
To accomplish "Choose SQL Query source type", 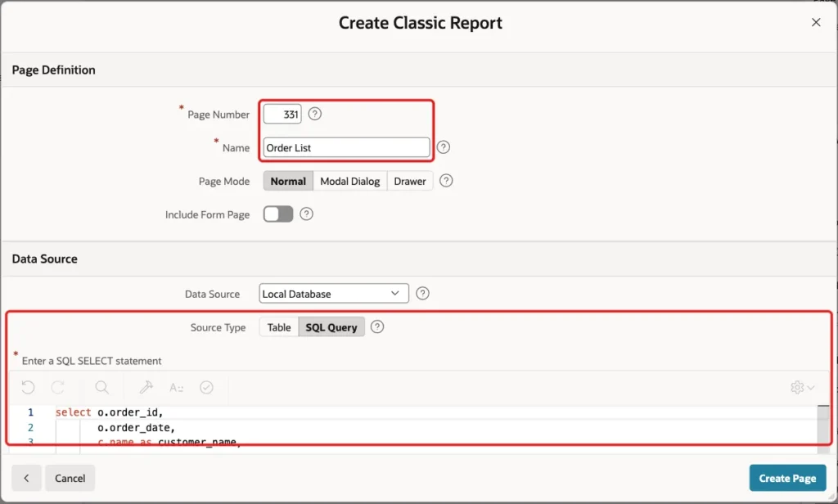I will tap(331, 327).
